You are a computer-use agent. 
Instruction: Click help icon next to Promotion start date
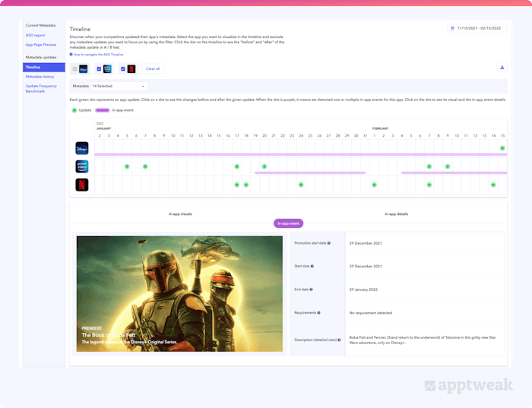tap(329, 243)
